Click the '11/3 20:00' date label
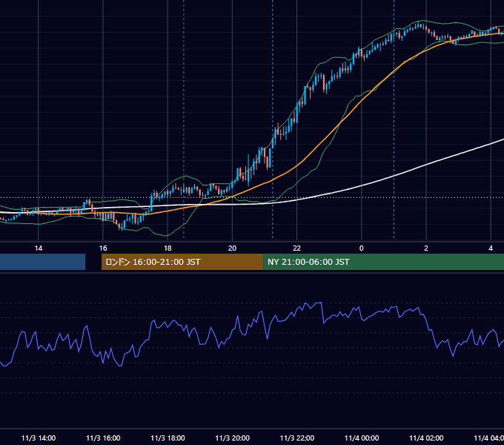This screenshot has width=504, height=445. (233, 438)
